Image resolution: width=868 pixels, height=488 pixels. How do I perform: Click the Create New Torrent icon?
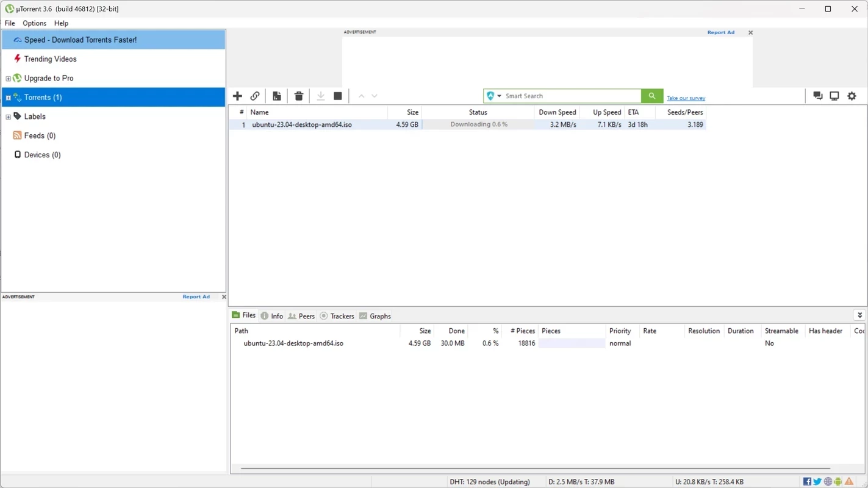[x=277, y=96]
